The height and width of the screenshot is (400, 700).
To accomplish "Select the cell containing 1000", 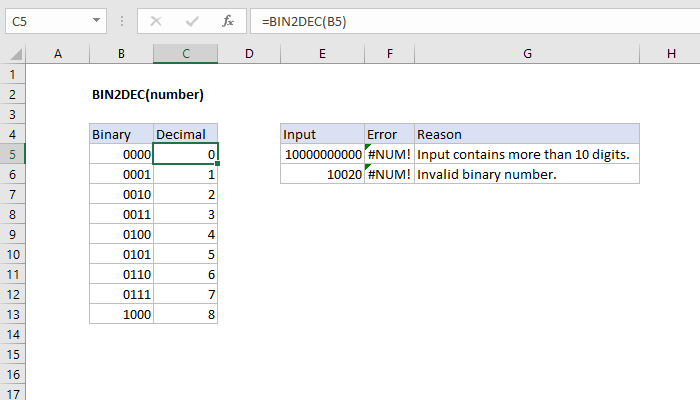I will (x=121, y=314).
